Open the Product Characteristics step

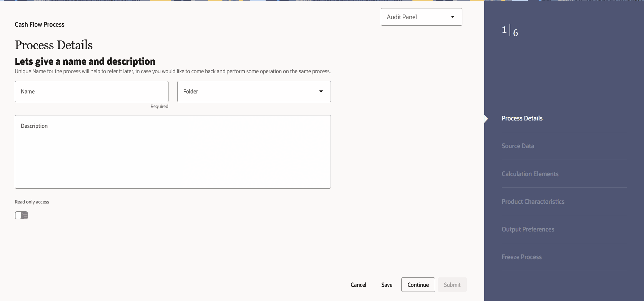tap(533, 201)
